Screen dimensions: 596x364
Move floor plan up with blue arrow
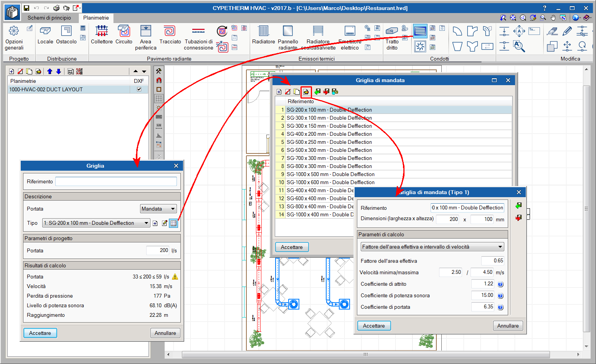(x=50, y=71)
